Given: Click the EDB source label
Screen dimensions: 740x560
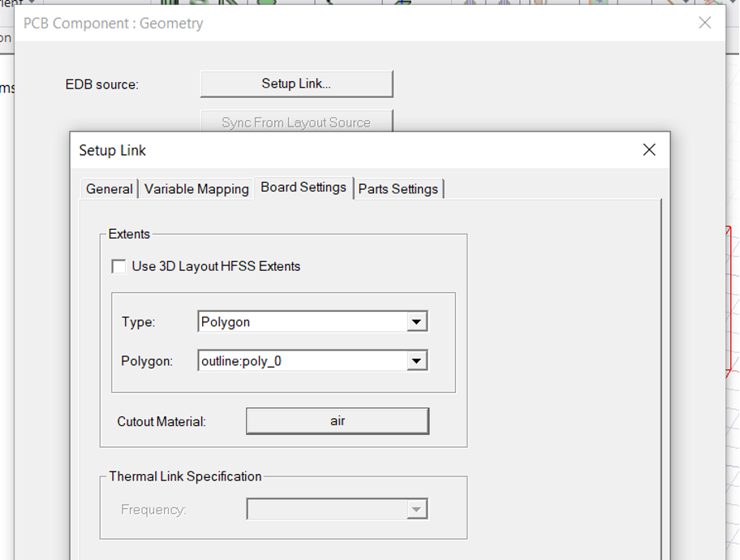Looking at the screenshot, I should coord(101,84).
